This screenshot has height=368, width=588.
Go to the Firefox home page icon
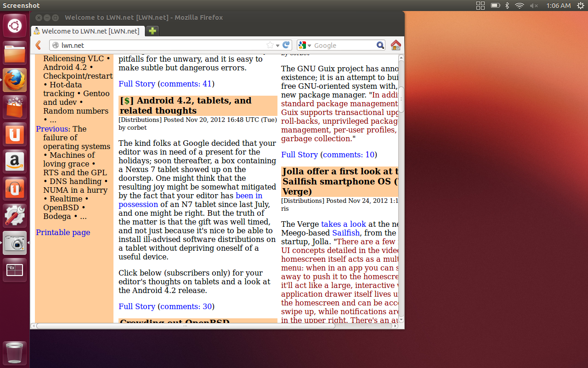tap(396, 45)
